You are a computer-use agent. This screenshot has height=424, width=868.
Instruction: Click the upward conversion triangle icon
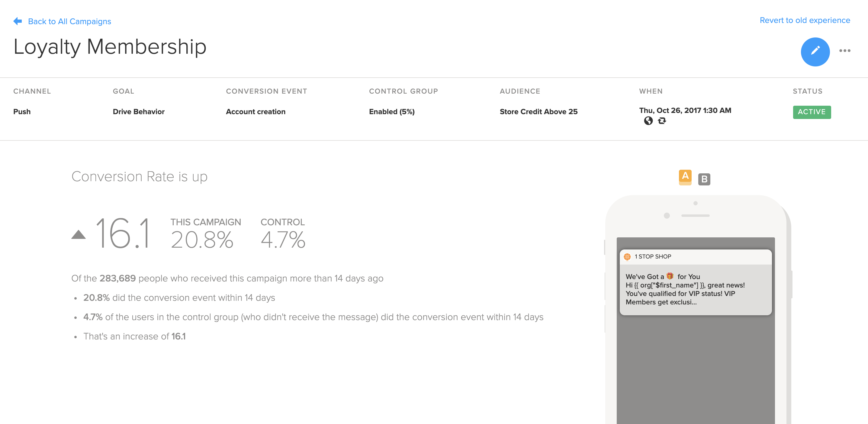pyautogui.click(x=79, y=235)
